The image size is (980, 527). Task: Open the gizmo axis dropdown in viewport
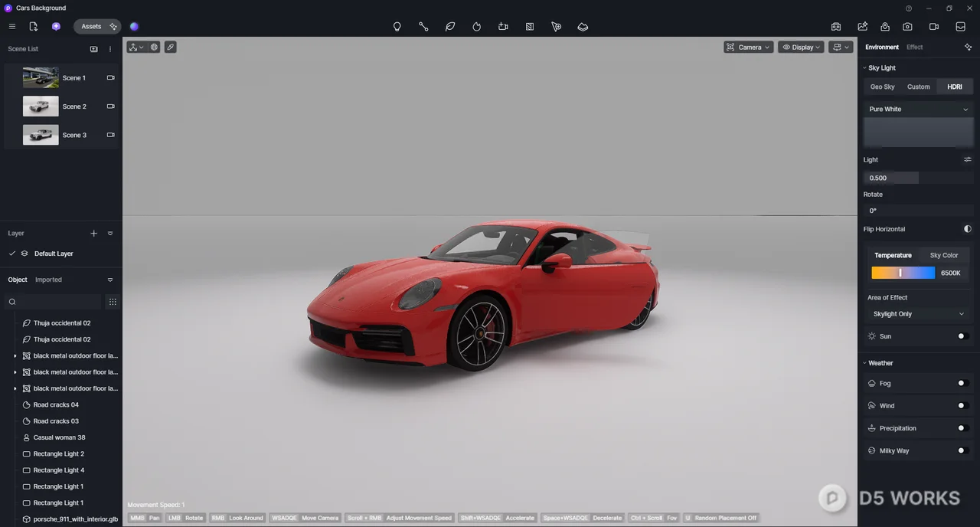tap(136, 47)
